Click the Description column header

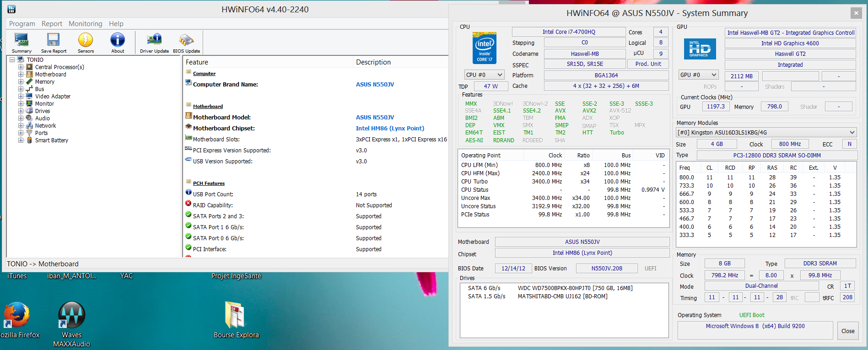click(x=401, y=62)
